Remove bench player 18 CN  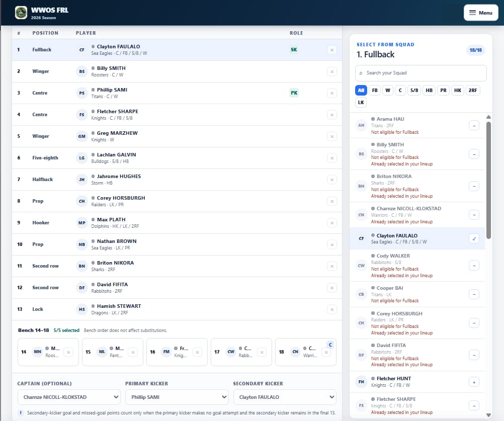coord(326,353)
